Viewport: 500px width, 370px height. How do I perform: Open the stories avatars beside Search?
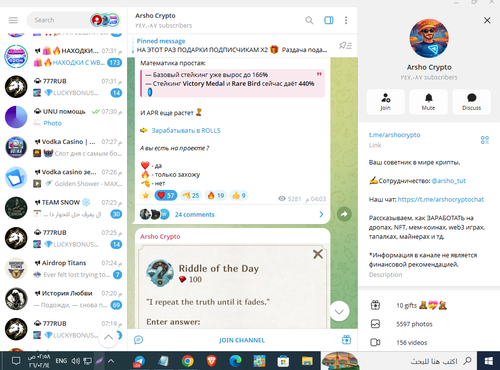point(105,20)
